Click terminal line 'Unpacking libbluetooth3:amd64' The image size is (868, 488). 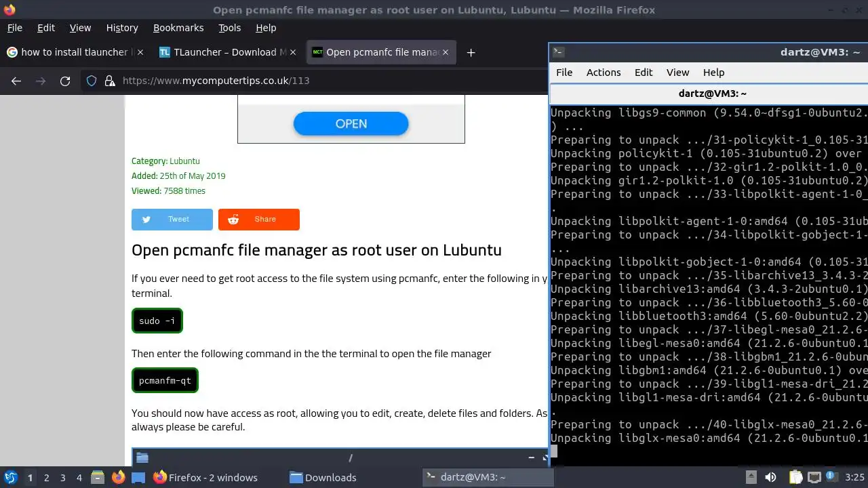click(x=709, y=316)
